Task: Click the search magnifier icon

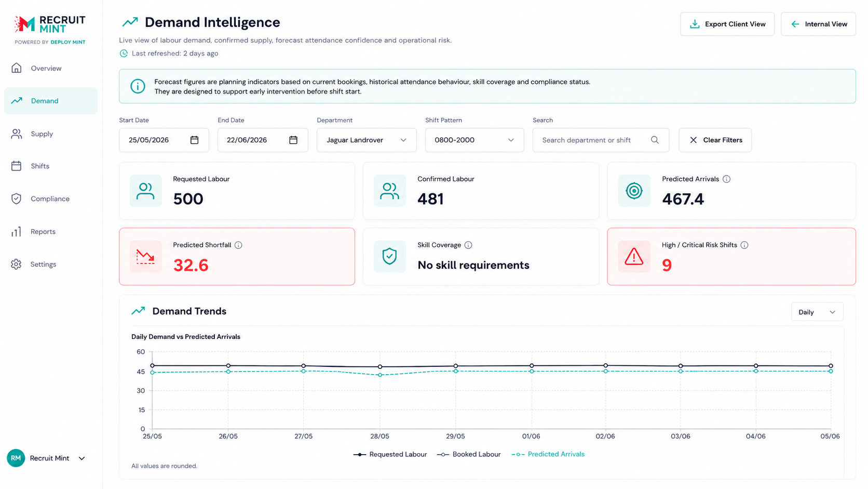Action: pyautogui.click(x=655, y=140)
